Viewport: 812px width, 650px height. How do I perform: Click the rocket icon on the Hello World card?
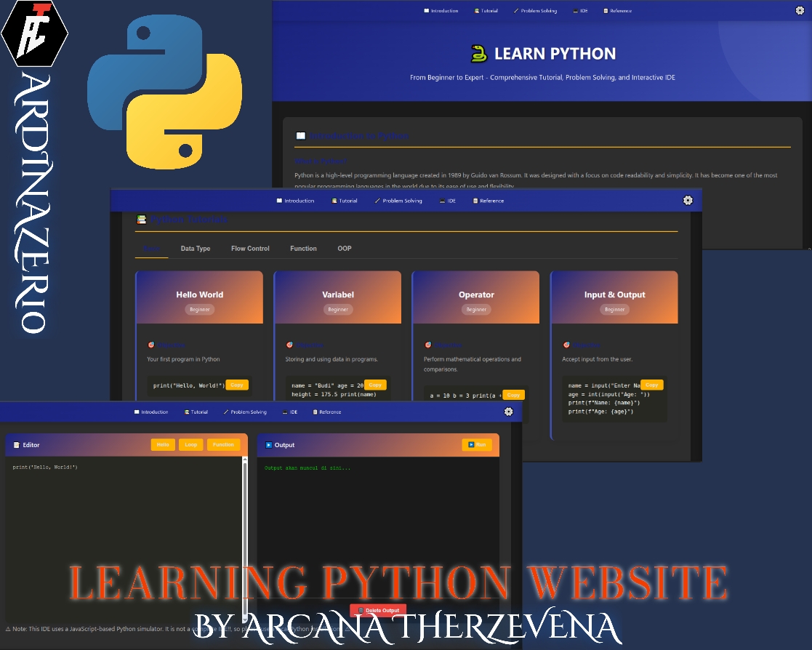coord(151,345)
